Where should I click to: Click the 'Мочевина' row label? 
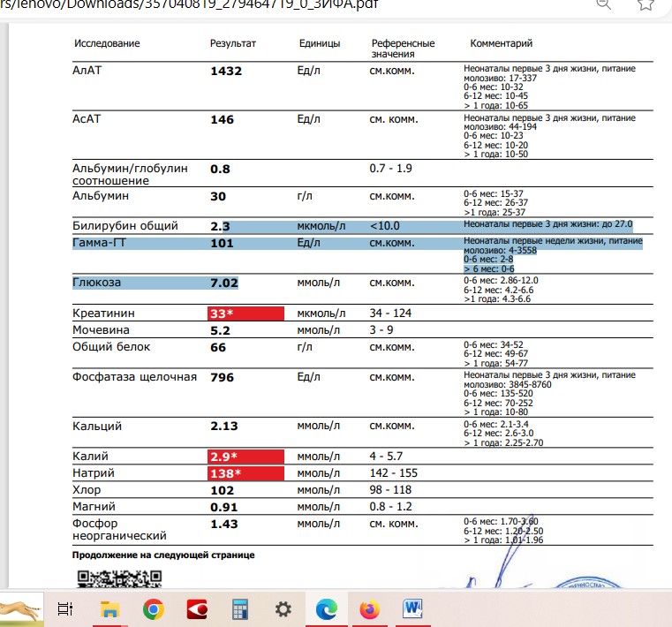coord(101,330)
